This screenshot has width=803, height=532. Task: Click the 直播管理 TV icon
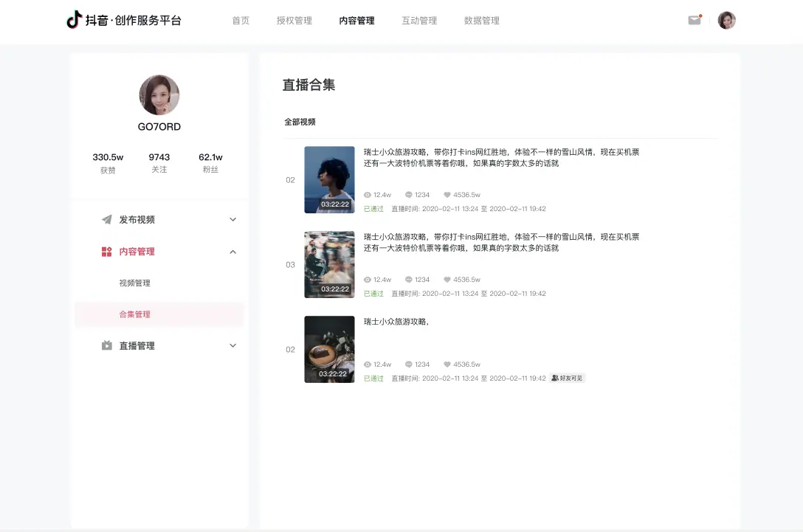click(106, 345)
